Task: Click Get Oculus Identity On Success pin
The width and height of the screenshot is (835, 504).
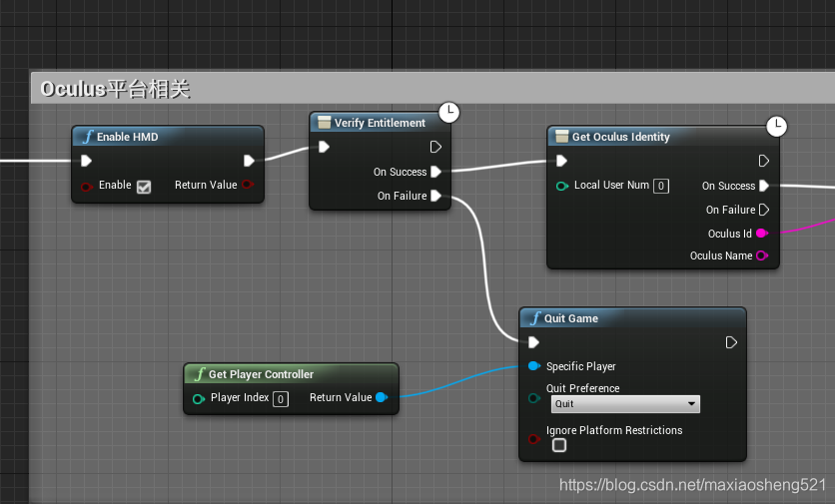Action: pyautogui.click(x=764, y=186)
